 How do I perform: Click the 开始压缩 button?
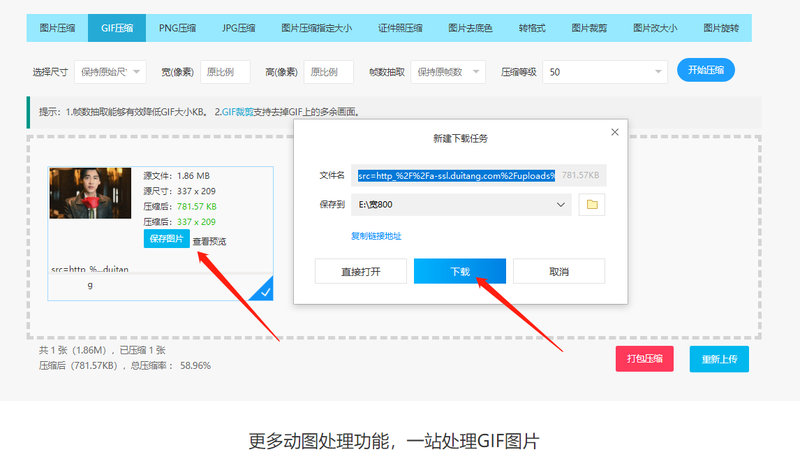(706, 70)
